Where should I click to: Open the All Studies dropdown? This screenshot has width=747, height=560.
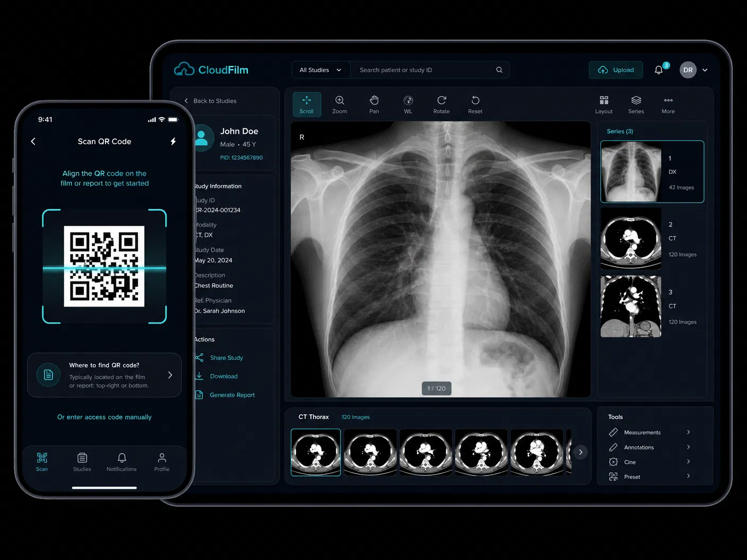pyautogui.click(x=320, y=70)
